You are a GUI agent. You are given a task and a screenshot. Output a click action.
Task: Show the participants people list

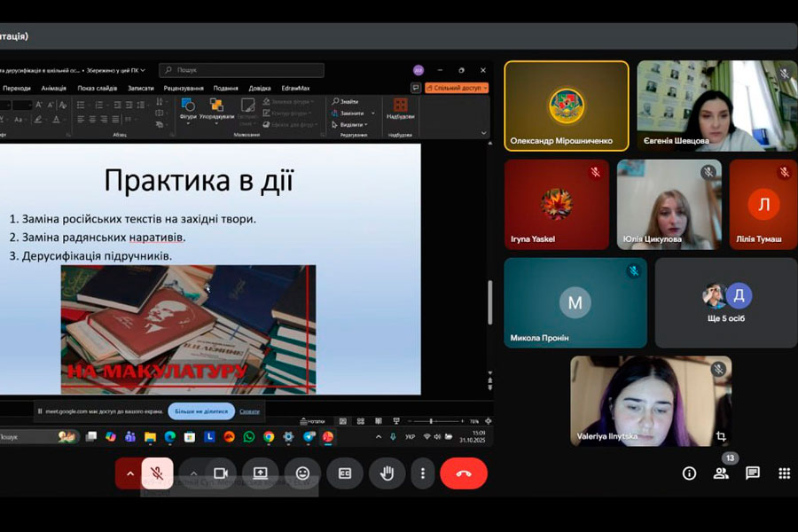[x=721, y=473]
